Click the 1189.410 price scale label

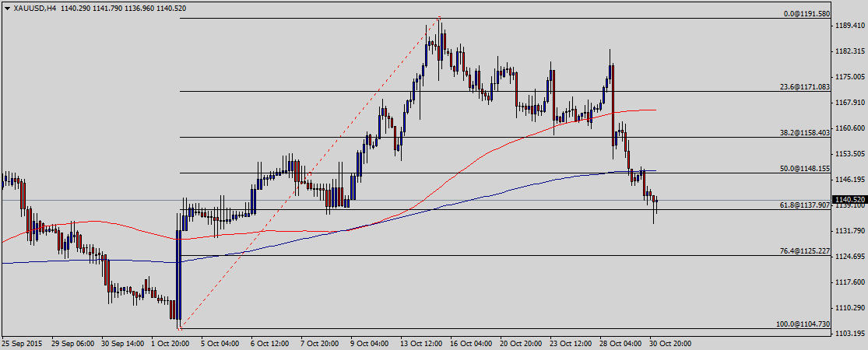849,26
